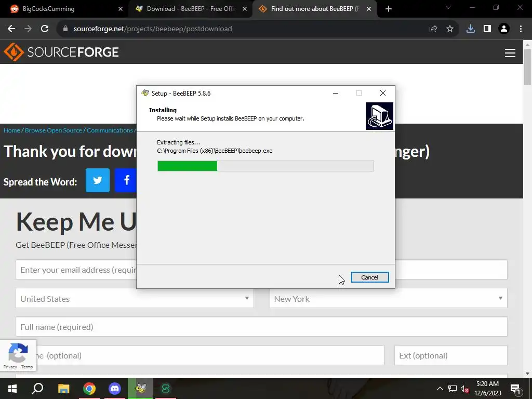Toggle Chrome side panel

(x=487, y=29)
